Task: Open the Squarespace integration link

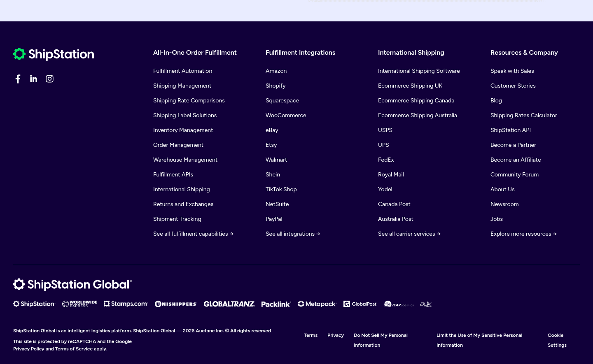Action: click(x=282, y=100)
